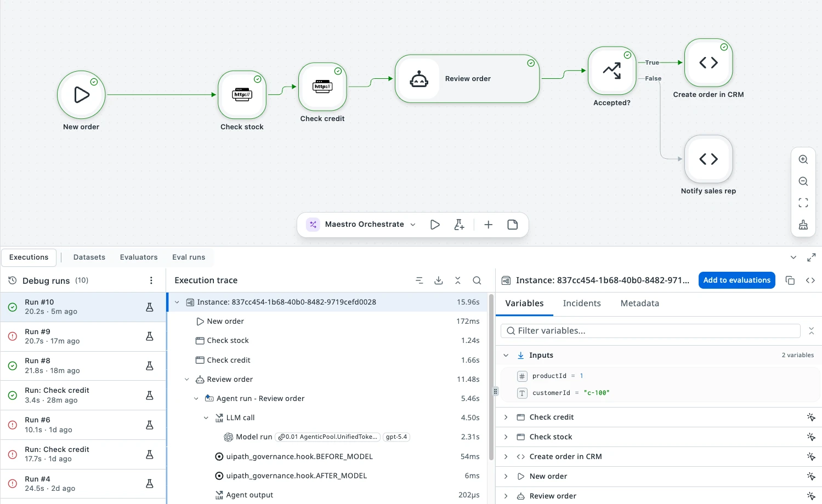Collapse the LLM call trace row
This screenshot has width=822, height=504.
click(x=206, y=418)
